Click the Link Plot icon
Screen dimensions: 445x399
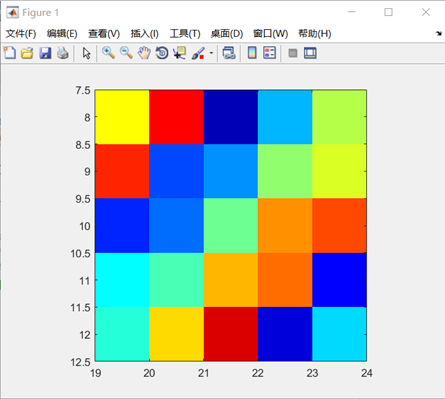click(x=229, y=53)
